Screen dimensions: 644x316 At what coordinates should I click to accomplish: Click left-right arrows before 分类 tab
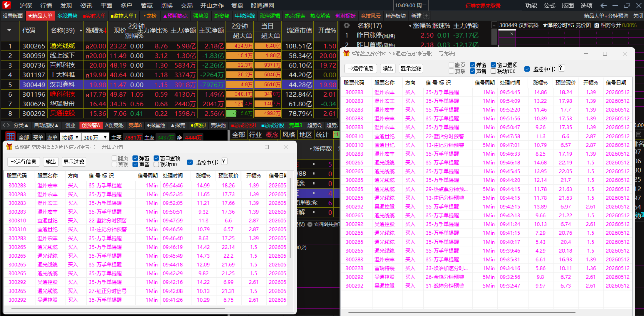click(x=6, y=125)
